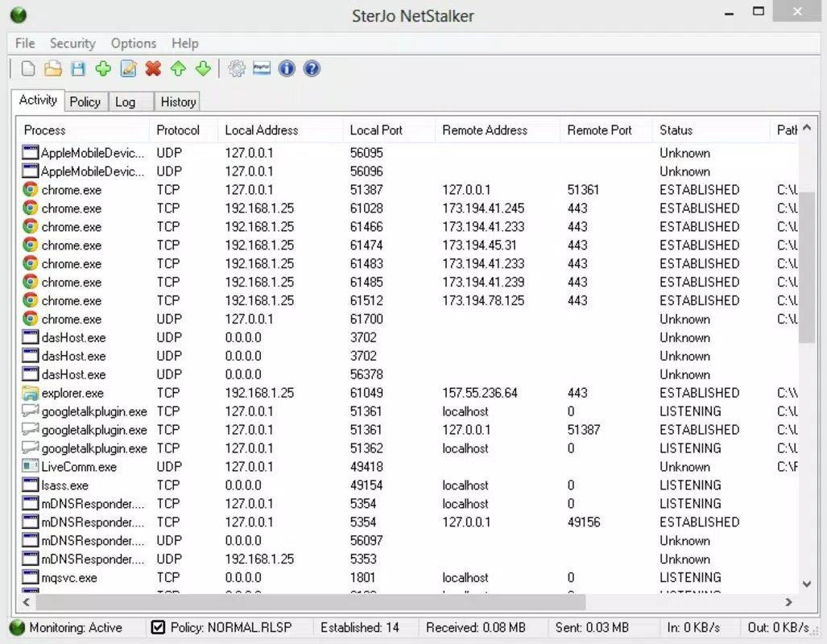Click the horizontal scrollbar right arrow
The height and width of the screenshot is (644, 827).
pos(788,602)
